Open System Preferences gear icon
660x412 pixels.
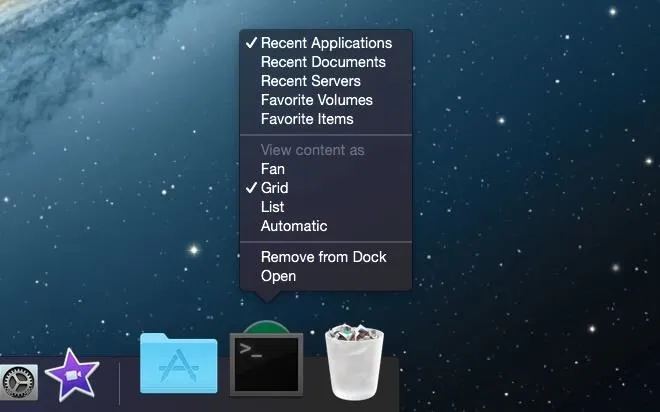(x=18, y=382)
